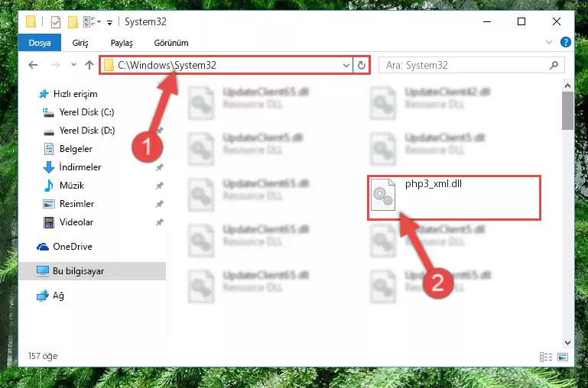This screenshot has width=588, height=388.
Task: Open Customize Quick Access Toolbar dropdown
Action: pos(109,22)
